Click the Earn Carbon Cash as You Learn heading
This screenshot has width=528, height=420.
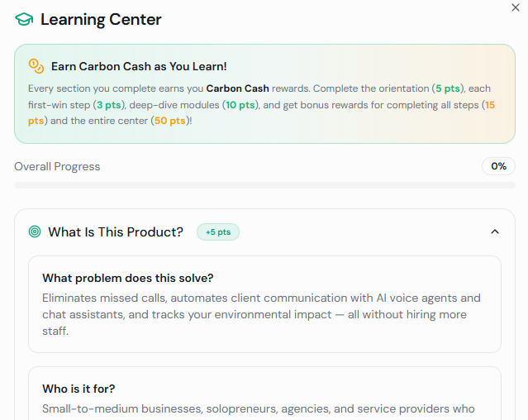[x=139, y=66]
